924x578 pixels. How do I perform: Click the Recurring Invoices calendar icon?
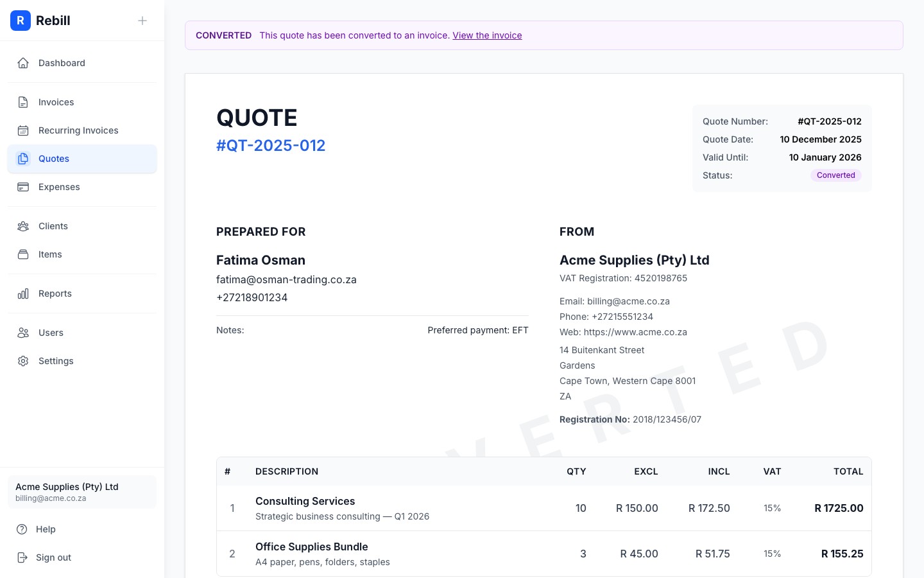point(23,130)
